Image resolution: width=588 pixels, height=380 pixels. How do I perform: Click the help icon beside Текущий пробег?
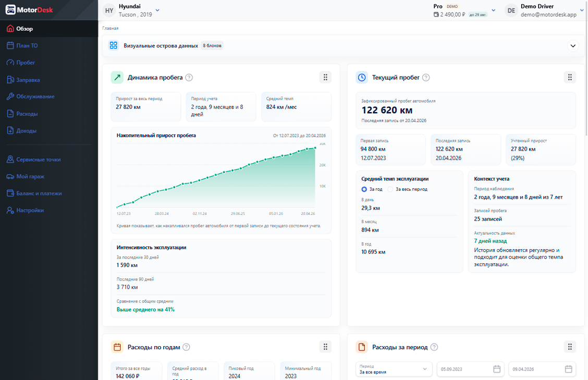(426, 78)
